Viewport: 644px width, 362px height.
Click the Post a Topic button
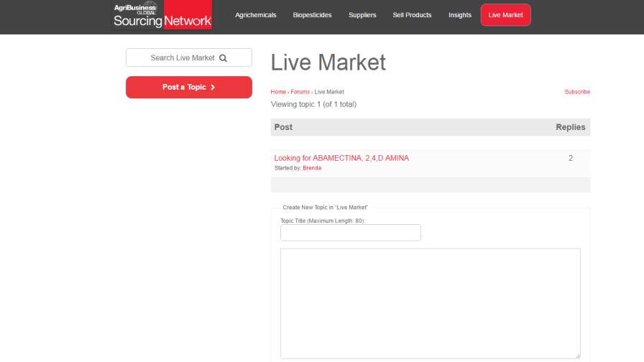(x=189, y=87)
